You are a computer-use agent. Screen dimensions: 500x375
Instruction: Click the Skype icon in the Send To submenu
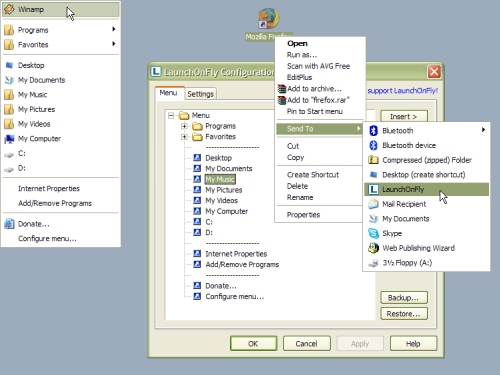point(373,233)
